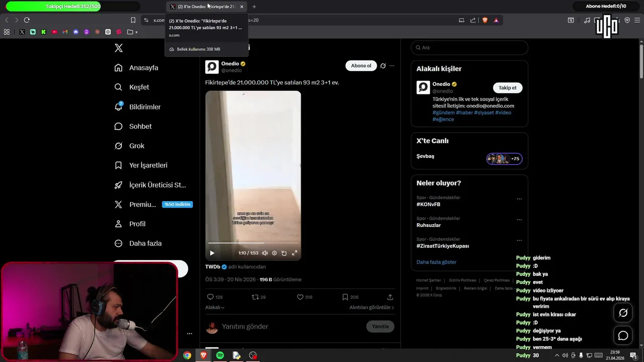Open Spotify from taskbar
This screenshot has height=362, width=644.
pos(220,355)
